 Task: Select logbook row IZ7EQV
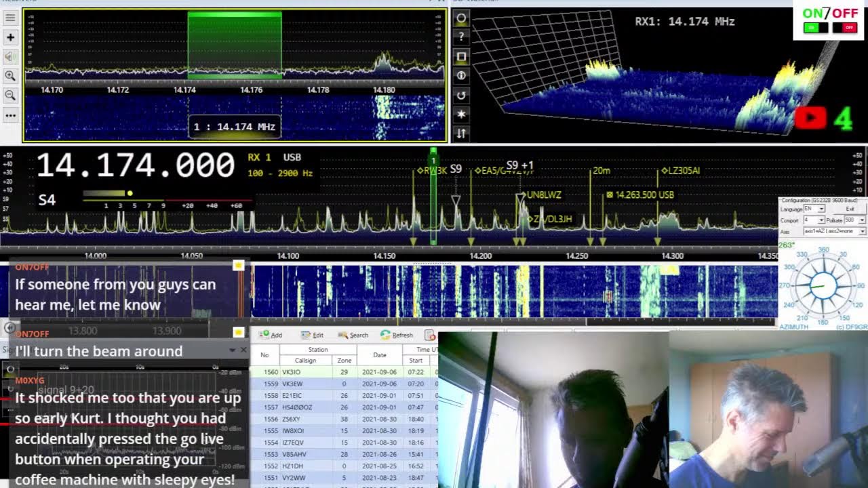[344, 443]
